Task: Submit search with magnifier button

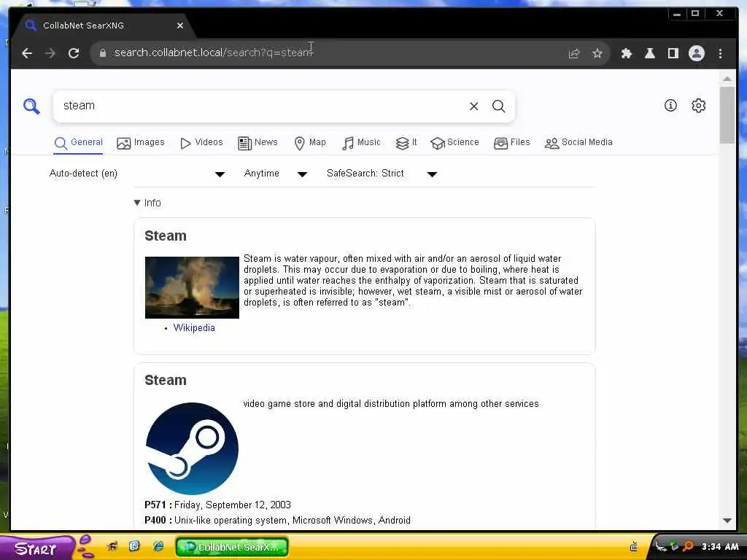Action: (499, 106)
